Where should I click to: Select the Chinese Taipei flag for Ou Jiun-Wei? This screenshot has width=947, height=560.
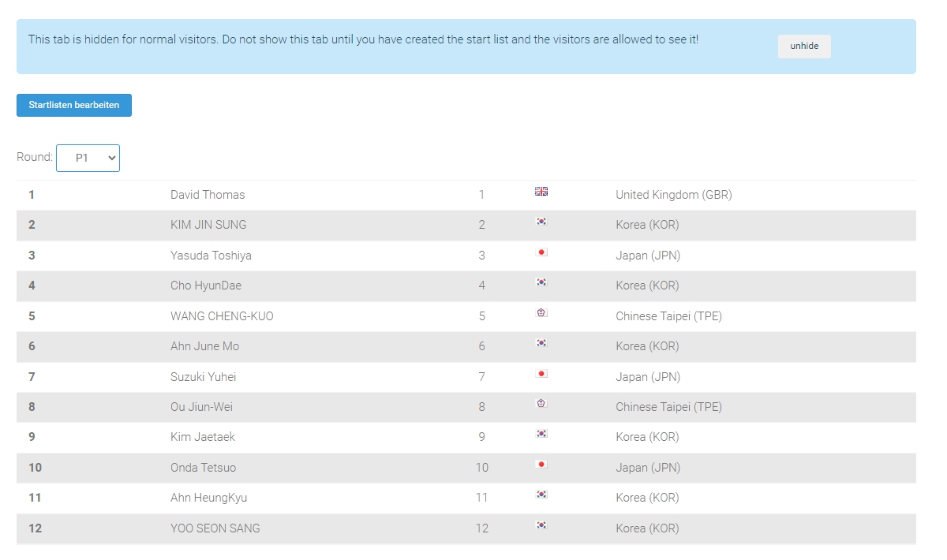(x=541, y=404)
